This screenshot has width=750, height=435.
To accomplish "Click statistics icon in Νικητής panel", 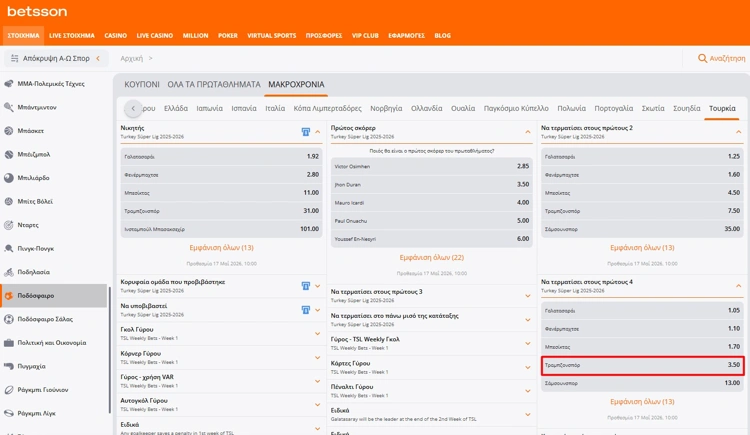I will 306,132.
